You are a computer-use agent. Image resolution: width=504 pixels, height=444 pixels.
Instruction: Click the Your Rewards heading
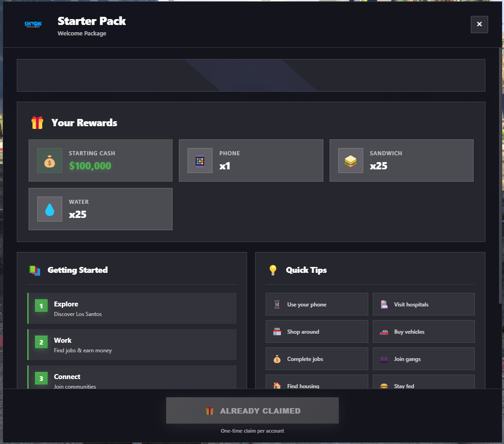click(84, 123)
